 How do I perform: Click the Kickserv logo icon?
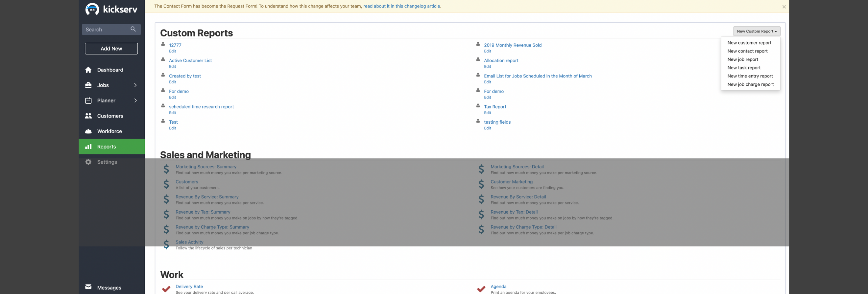(x=92, y=10)
